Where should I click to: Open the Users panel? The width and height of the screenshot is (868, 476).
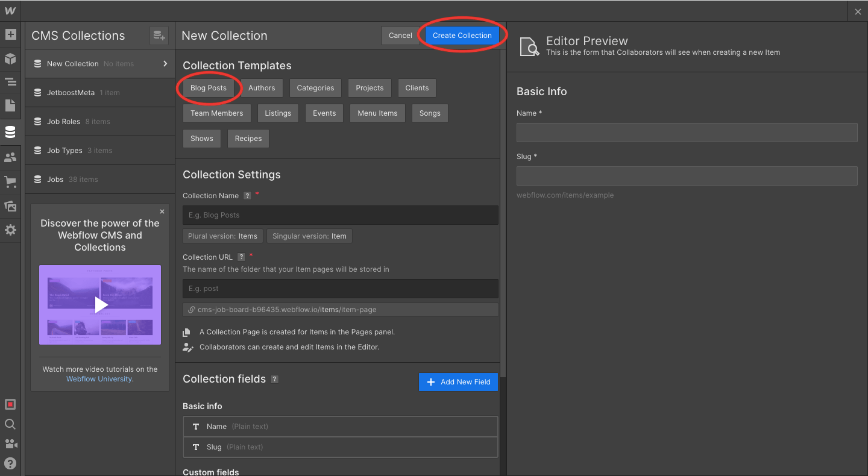click(x=10, y=157)
